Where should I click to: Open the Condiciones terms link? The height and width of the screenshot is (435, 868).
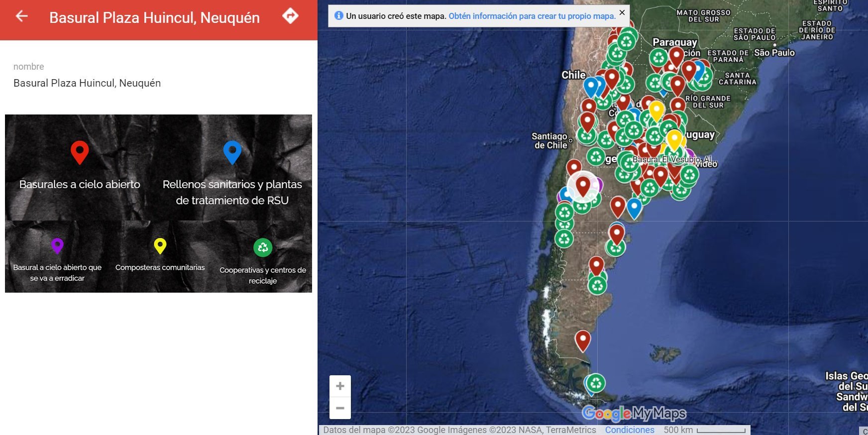coord(630,430)
